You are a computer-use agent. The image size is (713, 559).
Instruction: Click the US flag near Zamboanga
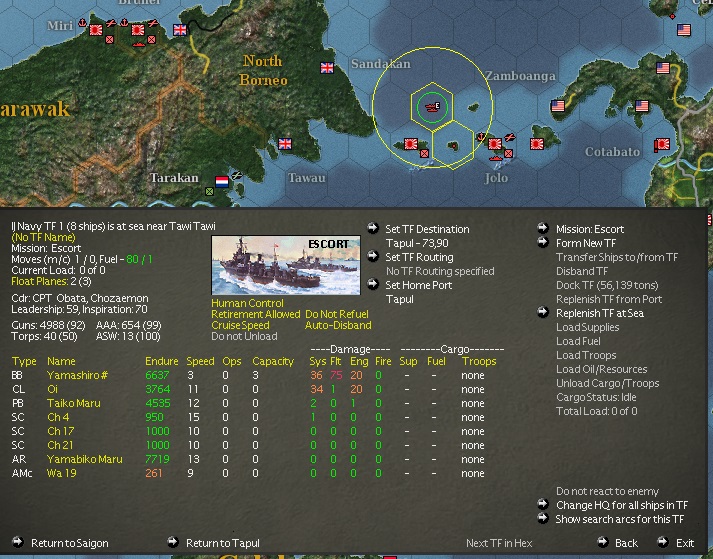[x=558, y=106]
